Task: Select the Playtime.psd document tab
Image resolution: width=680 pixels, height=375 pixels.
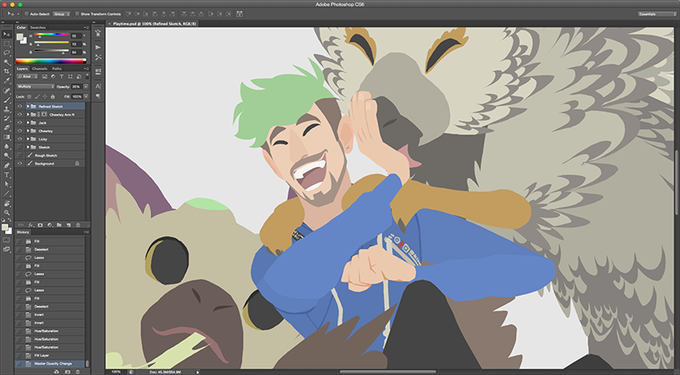Action: click(154, 24)
